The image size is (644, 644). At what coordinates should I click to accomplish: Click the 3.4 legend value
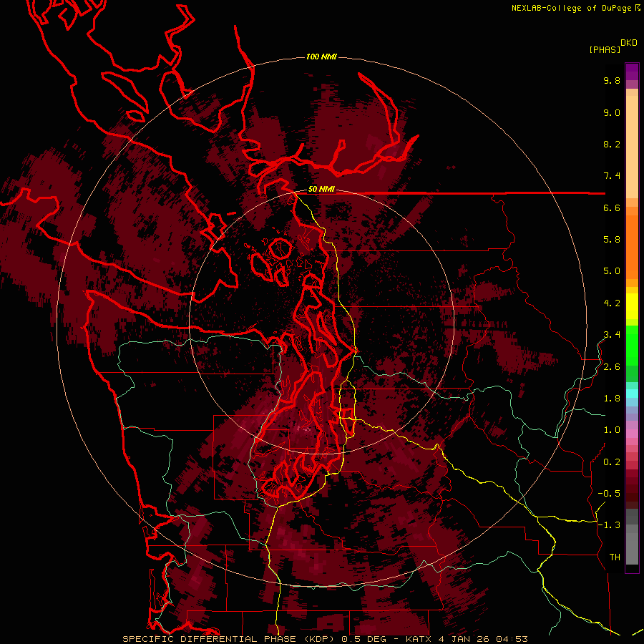[612, 335]
